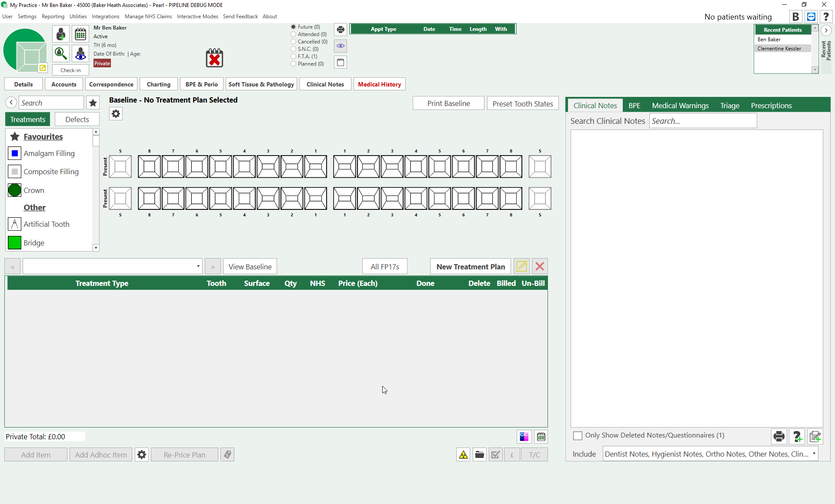Image resolution: width=835 pixels, height=504 pixels.
Task: Open baseline settings gear icon
Action: click(116, 114)
